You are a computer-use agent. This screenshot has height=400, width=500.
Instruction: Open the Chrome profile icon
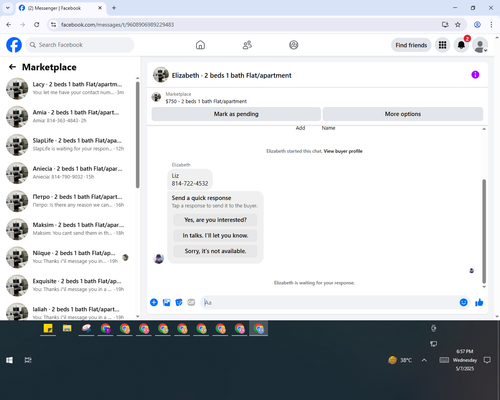point(477,25)
